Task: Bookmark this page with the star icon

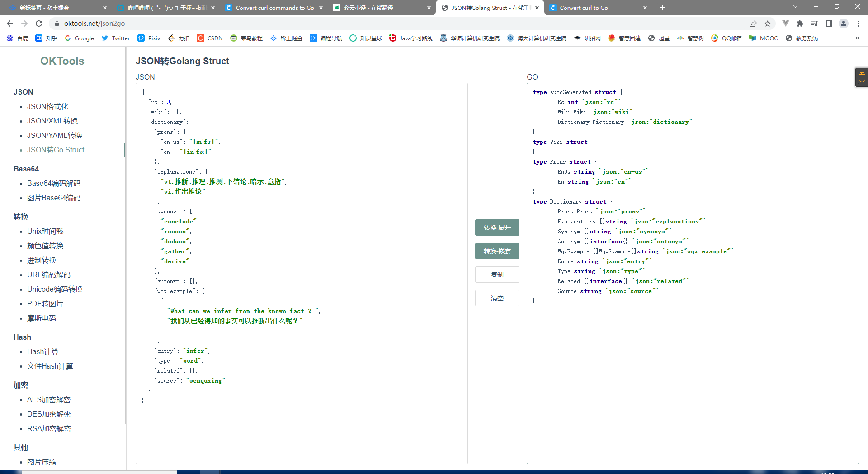Action: 768,24
